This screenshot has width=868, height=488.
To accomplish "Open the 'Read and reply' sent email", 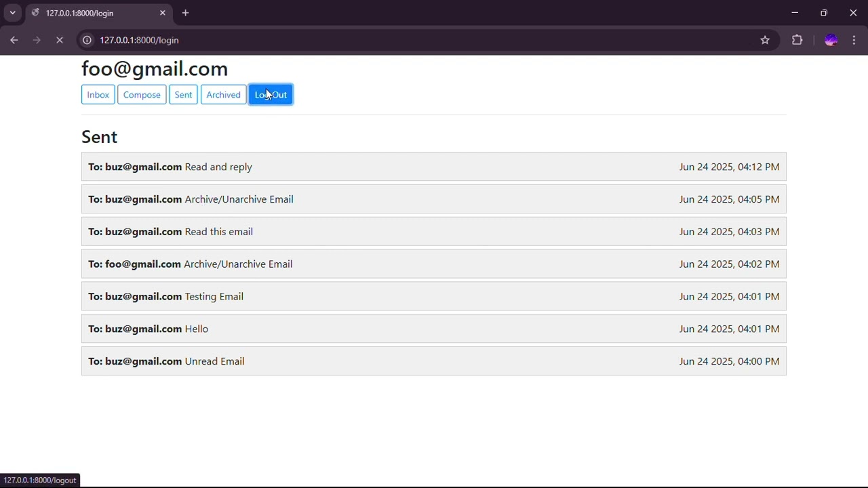I will (x=434, y=167).
